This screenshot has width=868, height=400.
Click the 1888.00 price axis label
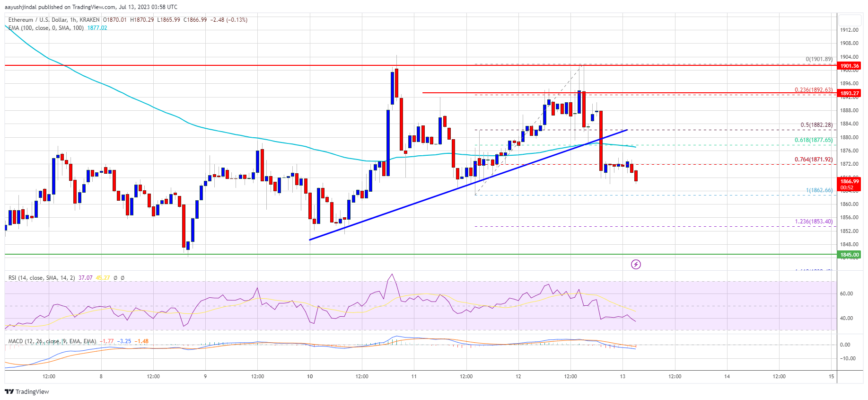[849, 110]
